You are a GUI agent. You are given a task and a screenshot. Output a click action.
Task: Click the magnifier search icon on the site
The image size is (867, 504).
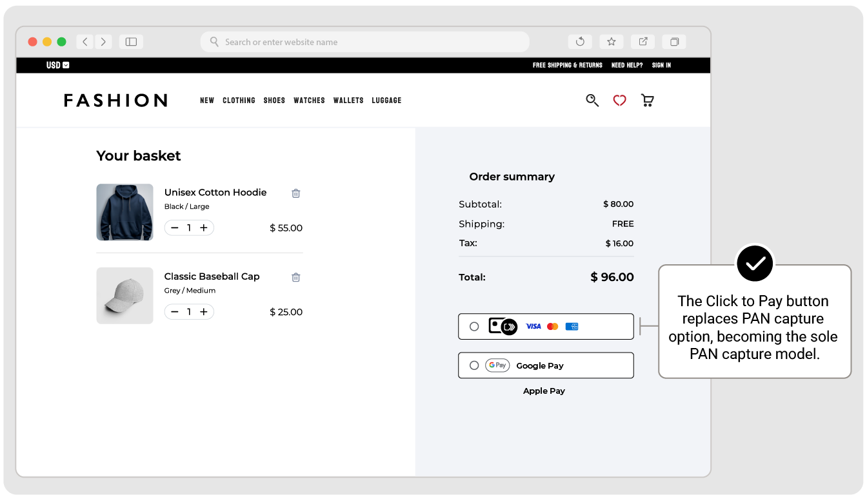click(x=592, y=100)
